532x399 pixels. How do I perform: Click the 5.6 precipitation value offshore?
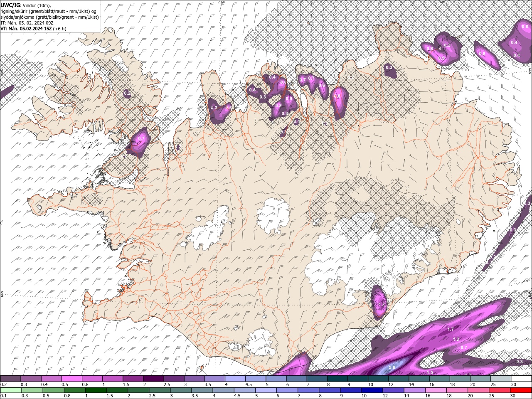392,367
